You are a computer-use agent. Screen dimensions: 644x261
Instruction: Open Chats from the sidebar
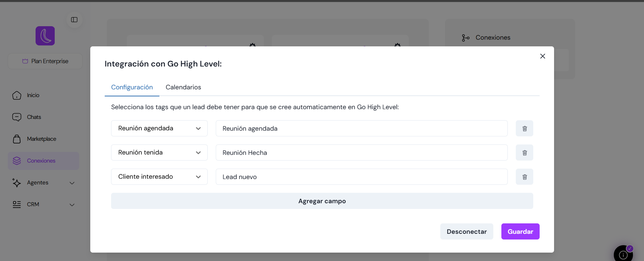pos(34,117)
